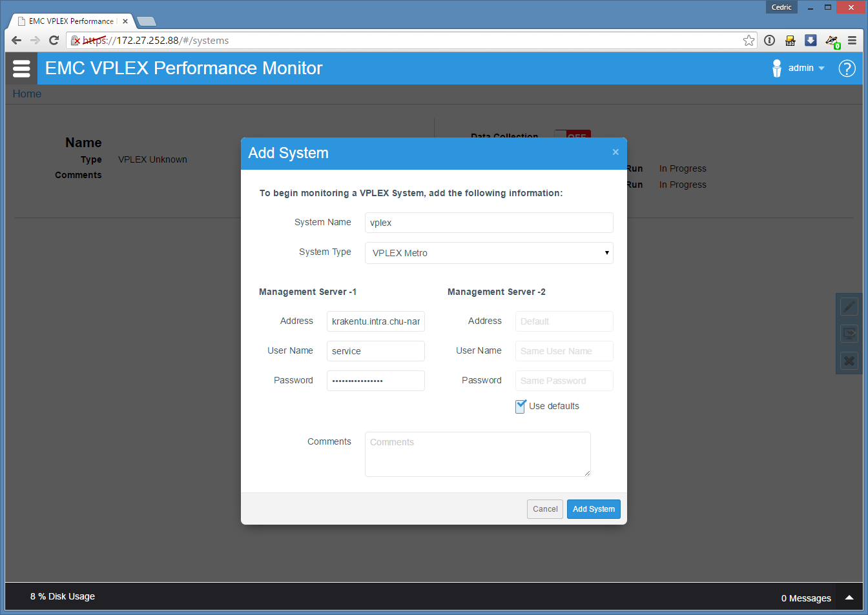This screenshot has height=615, width=868.
Task: Uncheck the Use defaults checkbox
Action: [521, 407]
